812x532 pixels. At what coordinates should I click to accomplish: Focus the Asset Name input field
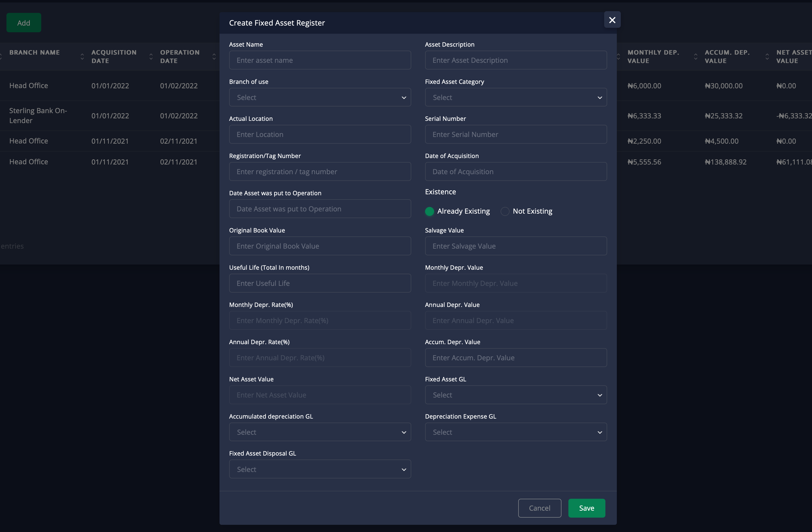(x=320, y=60)
